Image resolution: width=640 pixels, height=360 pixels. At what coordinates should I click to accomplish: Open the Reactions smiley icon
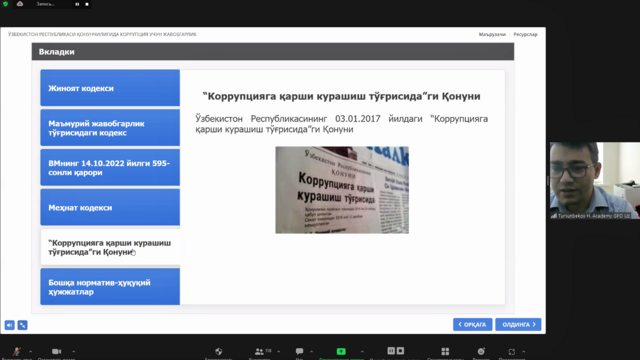pyautogui.click(x=481, y=351)
